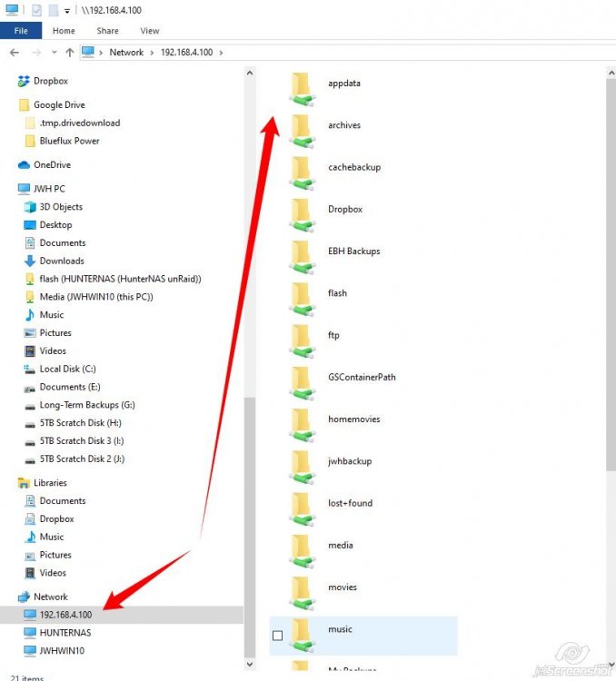Click the 3D Objects cube icon
The image size is (616, 681).
[x=30, y=207]
